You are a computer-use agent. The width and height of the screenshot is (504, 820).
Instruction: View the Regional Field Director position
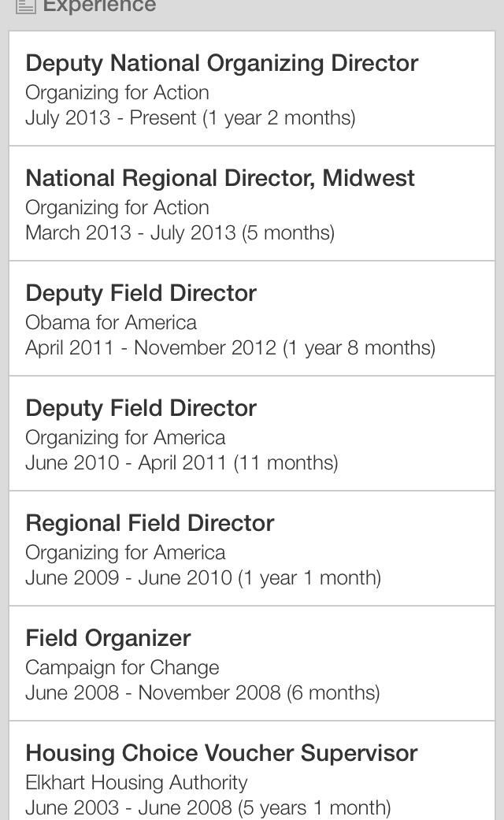pos(150,523)
